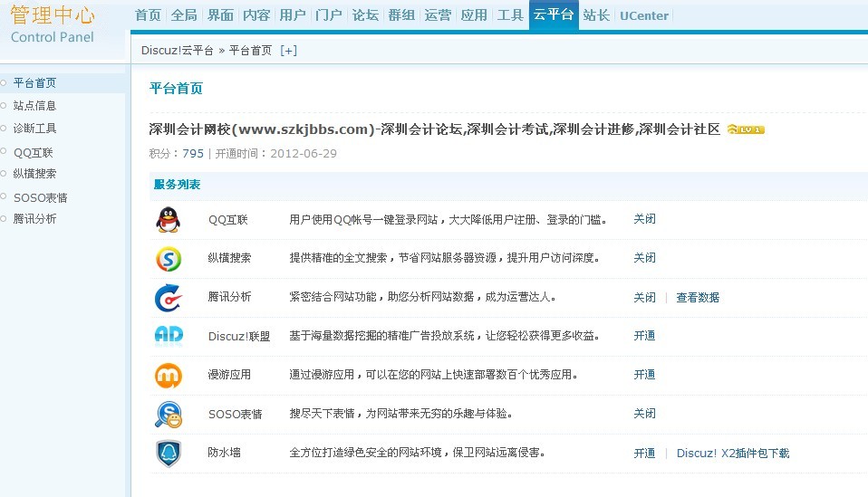The image size is (868, 497).
Task: Click the yellow LV1 level badge
Action: click(x=746, y=129)
